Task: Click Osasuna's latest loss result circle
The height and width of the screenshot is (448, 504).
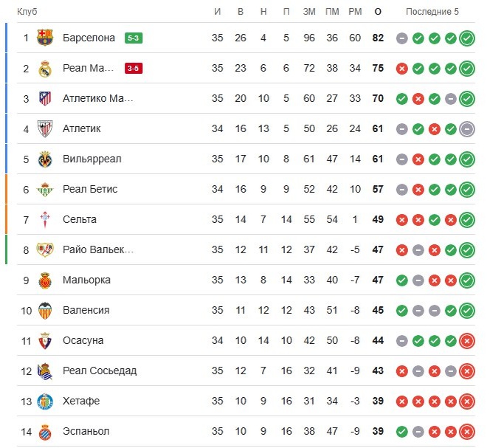Action: click(x=467, y=341)
